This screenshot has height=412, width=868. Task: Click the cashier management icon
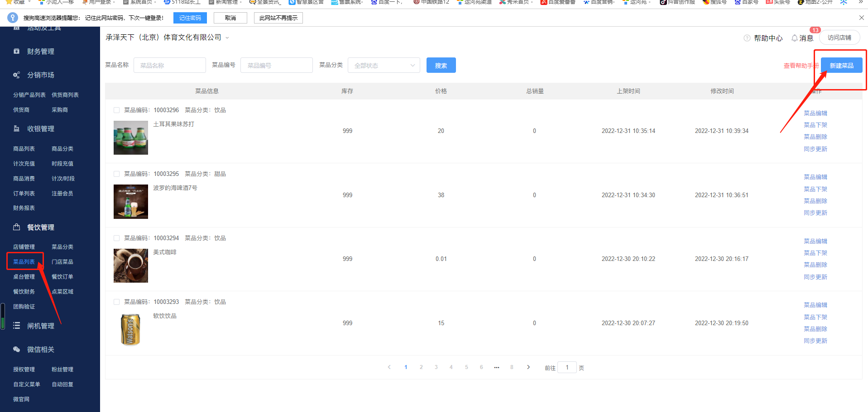(16, 129)
